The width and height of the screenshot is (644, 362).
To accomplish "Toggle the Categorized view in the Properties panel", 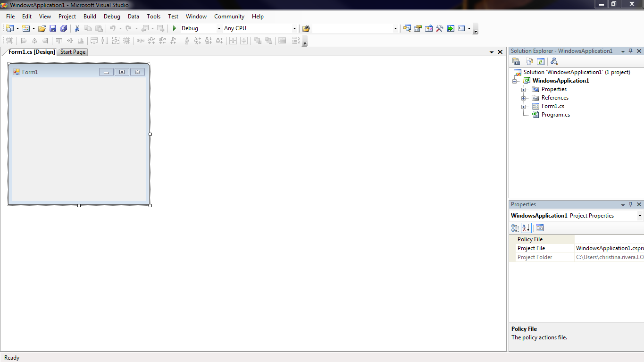I will pyautogui.click(x=515, y=228).
